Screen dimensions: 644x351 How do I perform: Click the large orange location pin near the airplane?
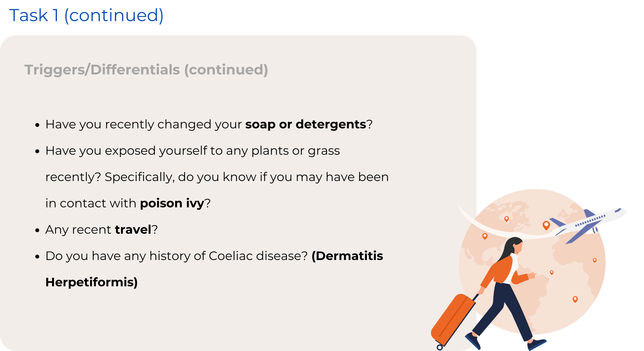[546, 225]
